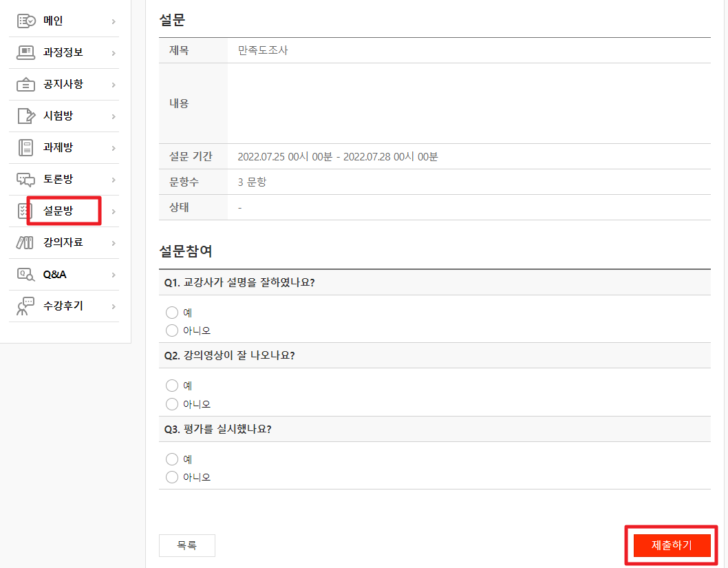728x568 pixels.
Task: Expand the 수강후기 chevron arrow
Action: (114, 306)
